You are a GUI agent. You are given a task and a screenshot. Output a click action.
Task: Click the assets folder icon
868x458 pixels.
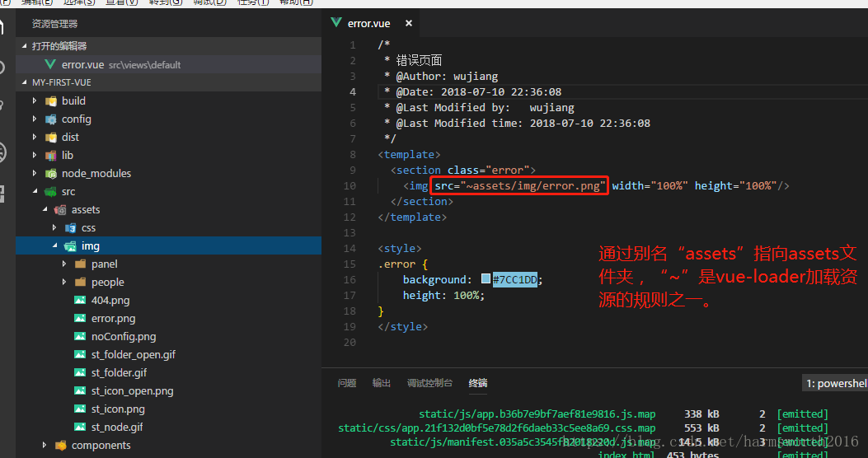tap(60, 210)
